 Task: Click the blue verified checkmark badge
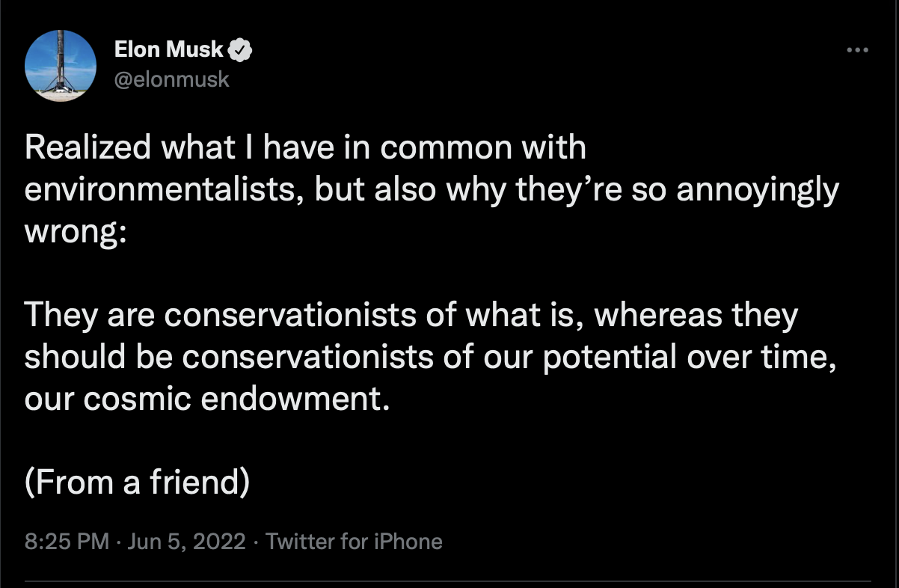[239, 51]
